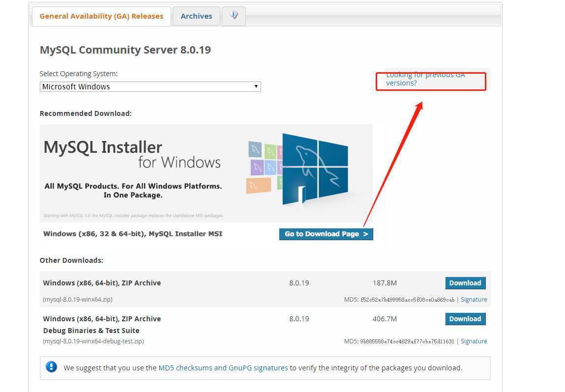The width and height of the screenshot is (565, 392).
Task: Click the Select Operating System: label
Action: click(79, 74)
